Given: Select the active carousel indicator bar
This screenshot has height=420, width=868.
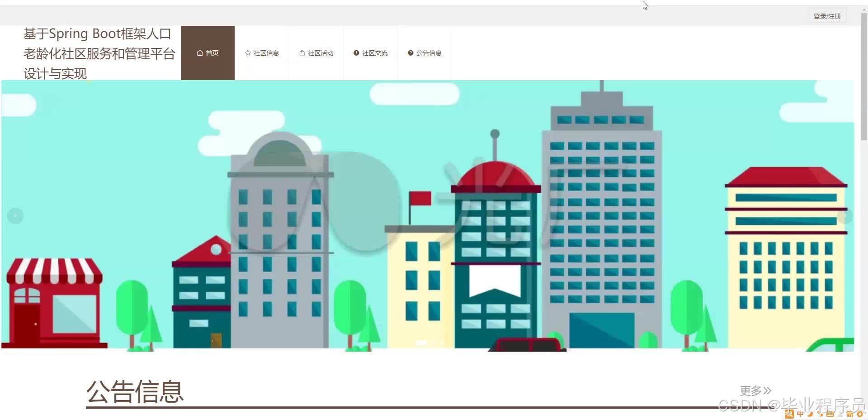Looking at the screenshot, I should pos(421,343).
